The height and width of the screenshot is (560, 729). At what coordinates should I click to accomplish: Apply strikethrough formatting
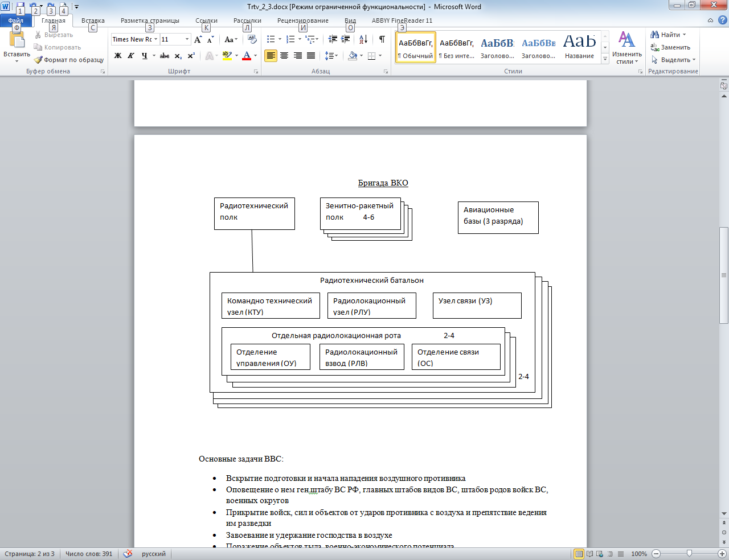(165, 56)
